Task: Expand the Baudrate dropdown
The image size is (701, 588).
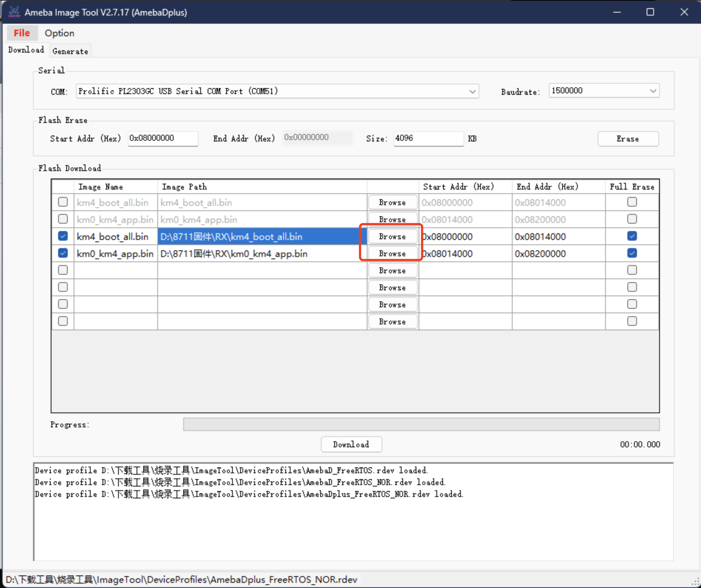Action: [x=653, y=91]
